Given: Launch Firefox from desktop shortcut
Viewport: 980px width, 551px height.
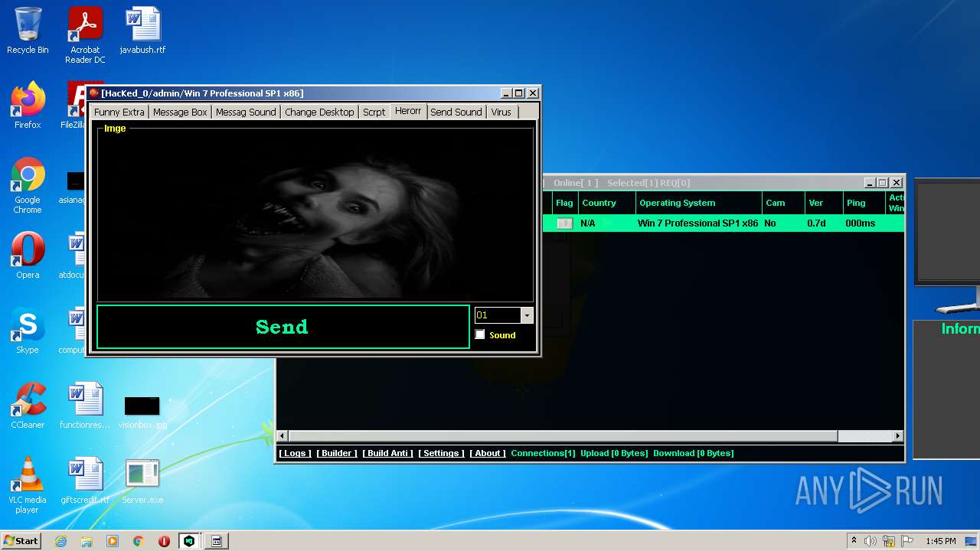Looking at the screenshot, I should tap(28, 106).
